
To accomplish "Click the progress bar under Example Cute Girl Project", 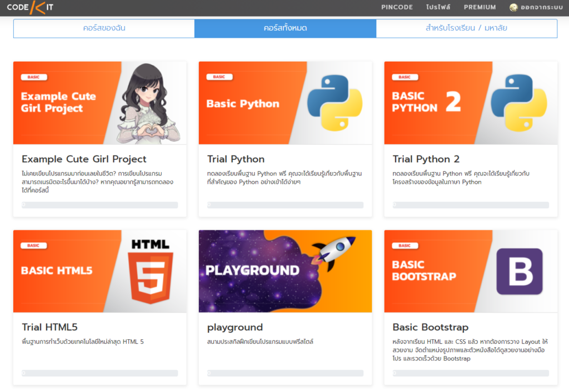I will tap(99, 204).
